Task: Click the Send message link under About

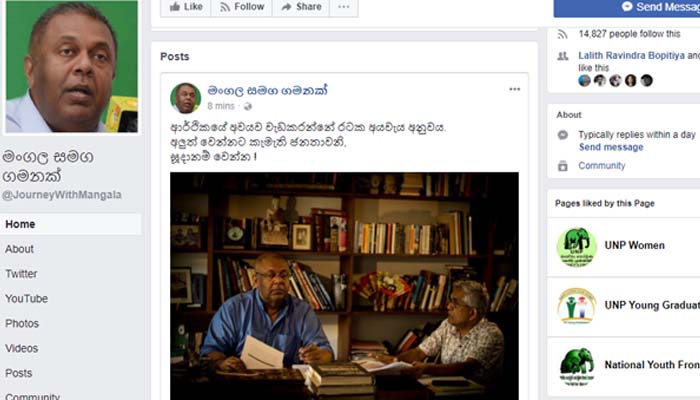Action: coord(611,147)
